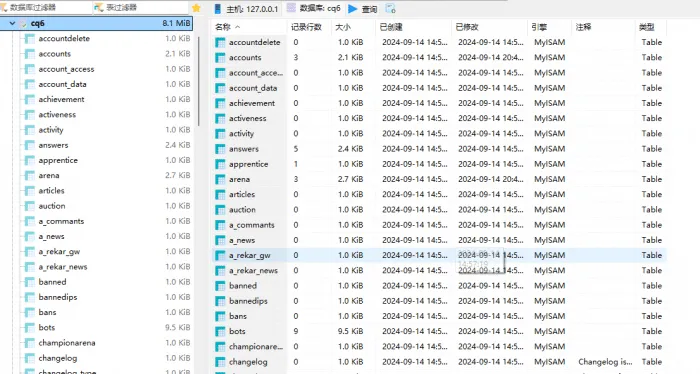Select accounts table icon in the tree
The image size is (700, 374).
coord(30,54)
